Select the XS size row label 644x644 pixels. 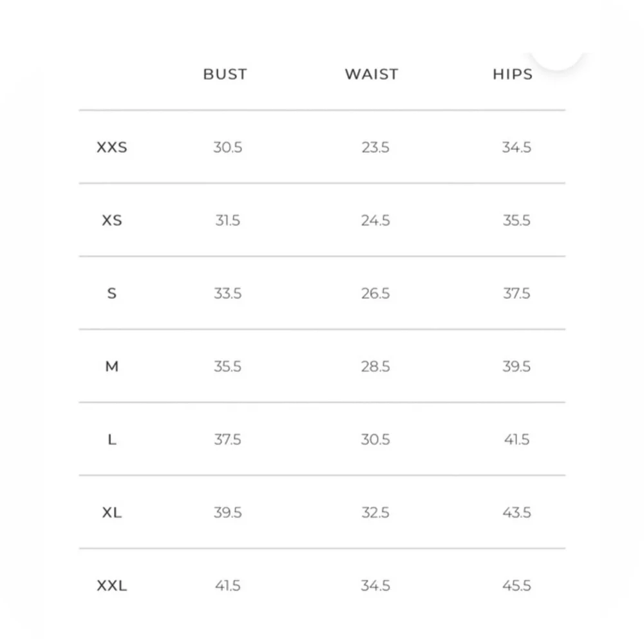click(111, 220)
